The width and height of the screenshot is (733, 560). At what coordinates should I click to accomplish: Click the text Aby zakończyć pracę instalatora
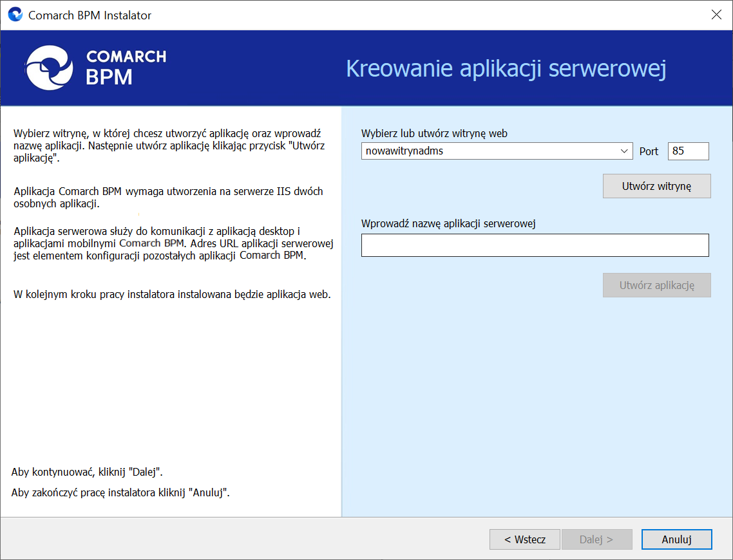tap(120, 492)
